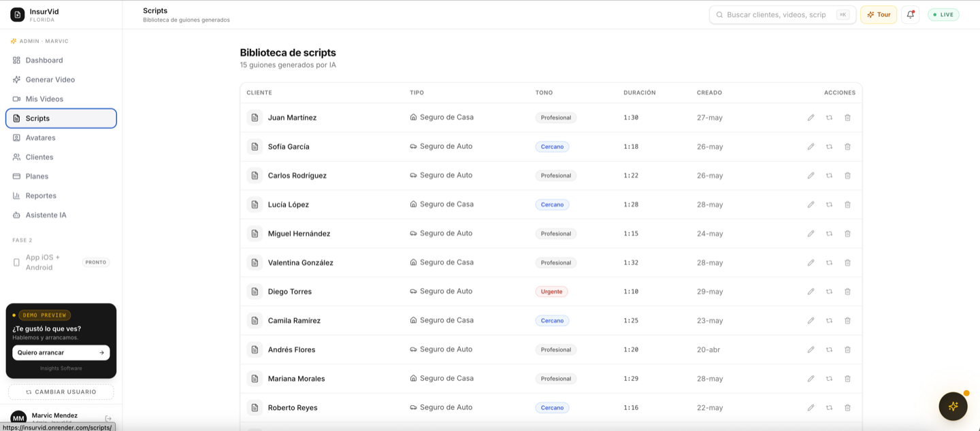Click the Duración column header

point(640,92)
